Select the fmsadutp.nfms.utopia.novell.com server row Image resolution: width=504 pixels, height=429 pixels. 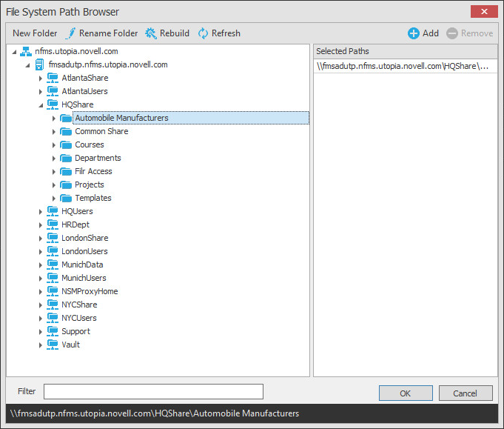[x=108, y=64]
